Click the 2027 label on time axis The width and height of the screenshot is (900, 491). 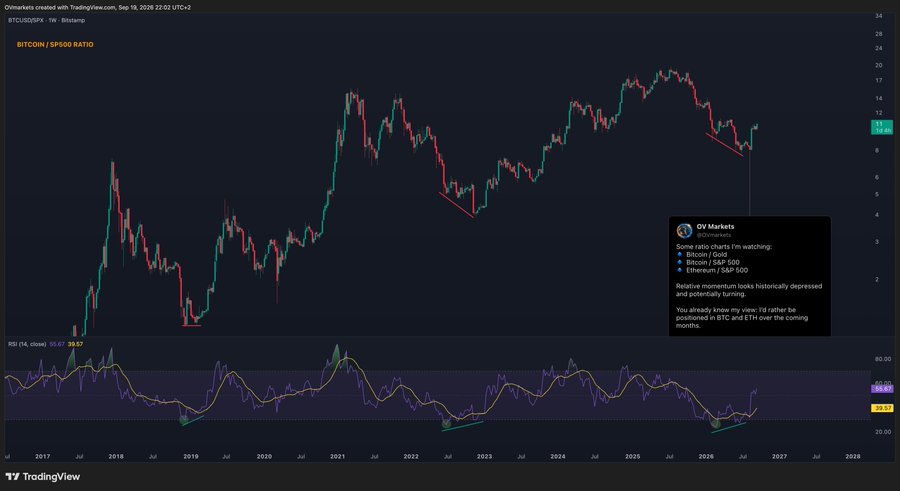click(x=779, y=457)
